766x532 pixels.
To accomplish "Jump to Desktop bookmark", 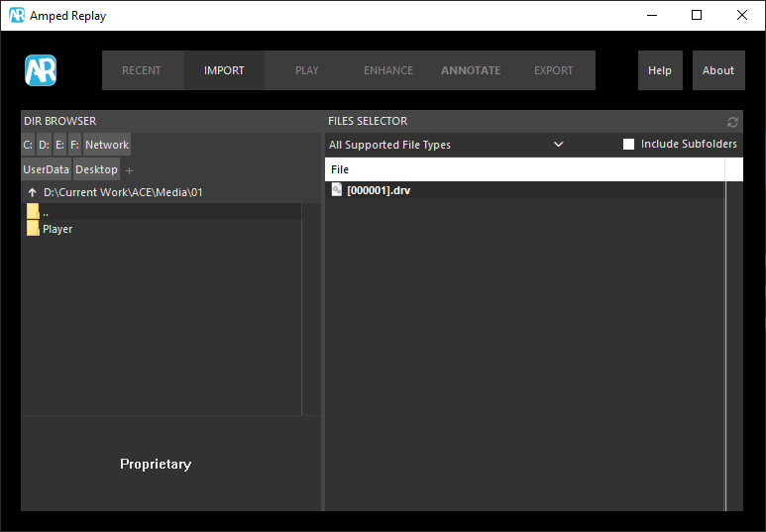I will click(97, 169).
